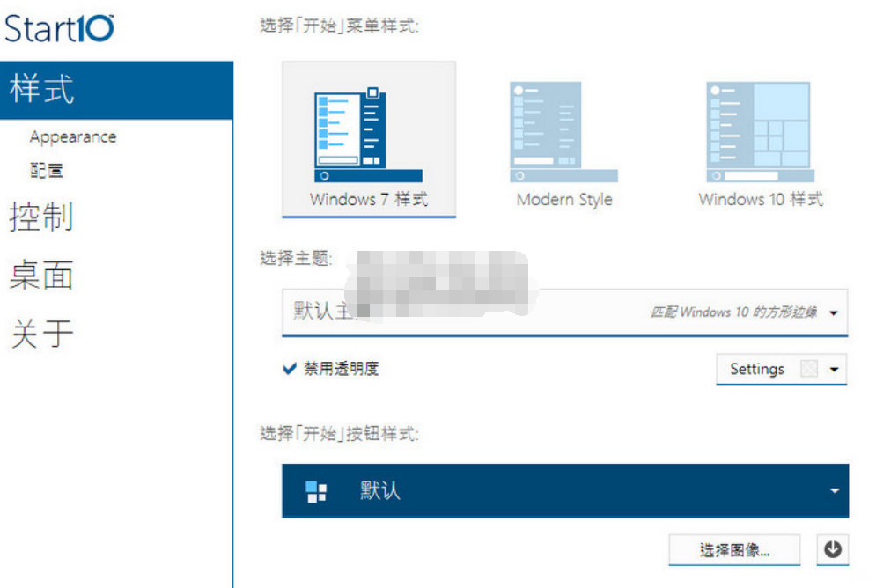Open the 样式 section in sidebar
The height and width of the screenshot is (588, 876).
coord(116,90)
